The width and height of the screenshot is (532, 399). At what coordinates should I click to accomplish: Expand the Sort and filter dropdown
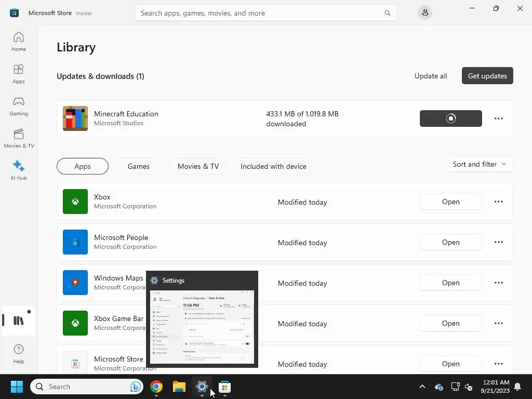[x=480, y=164]
